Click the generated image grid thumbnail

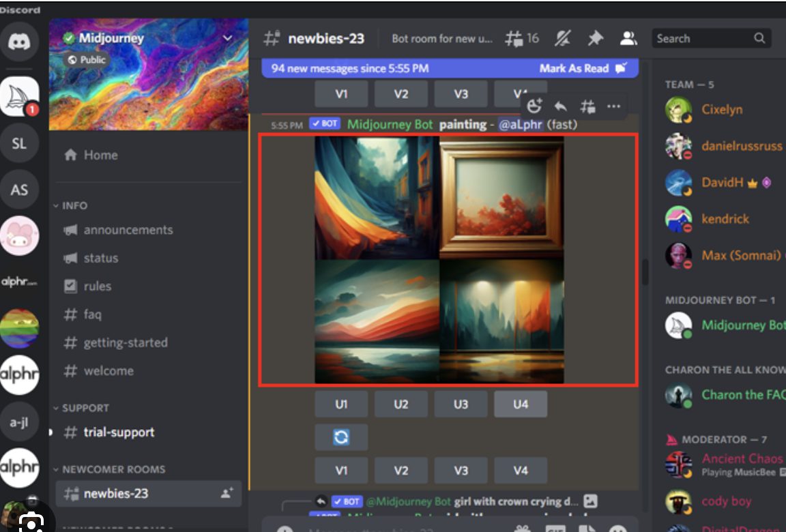tap(440, 261)
